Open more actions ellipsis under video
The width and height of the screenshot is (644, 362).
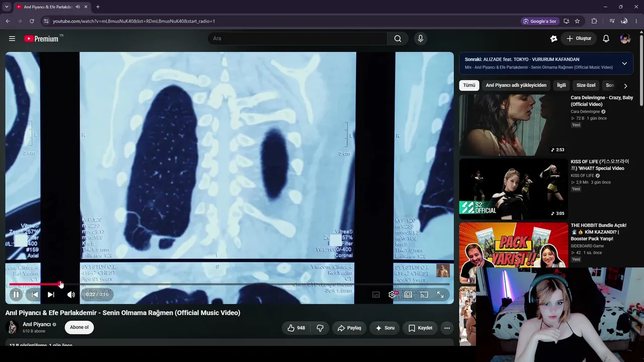tap(447, 328)
